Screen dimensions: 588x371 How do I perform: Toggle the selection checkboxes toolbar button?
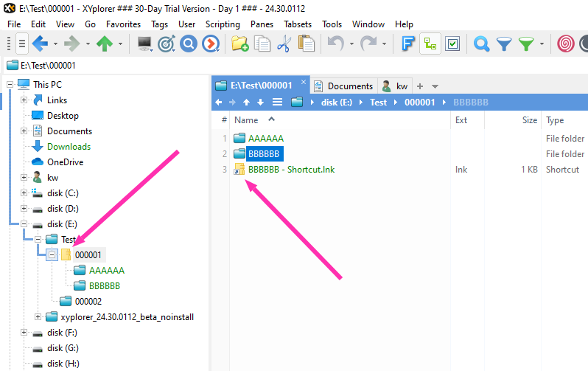[452, 44]
